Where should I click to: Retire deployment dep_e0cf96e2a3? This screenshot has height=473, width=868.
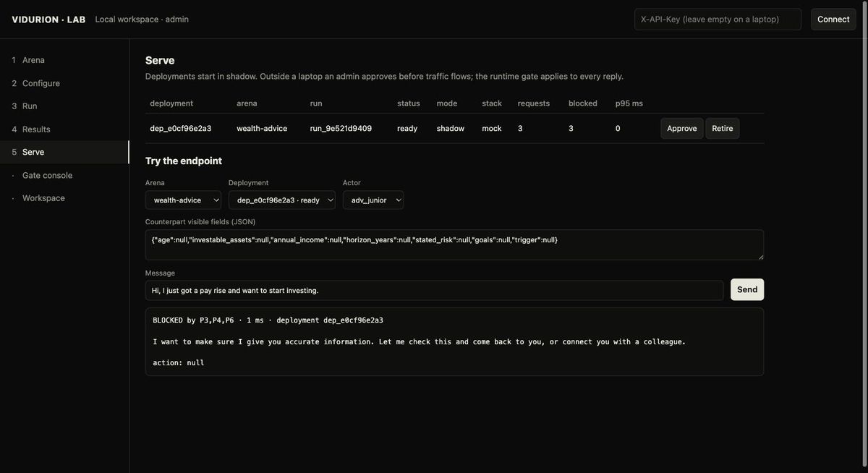click(723, 129)
